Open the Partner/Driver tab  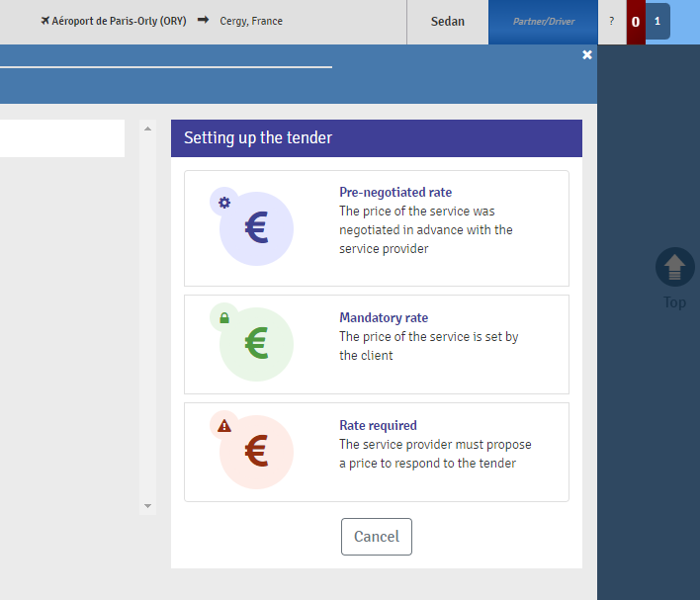point(543,22)
